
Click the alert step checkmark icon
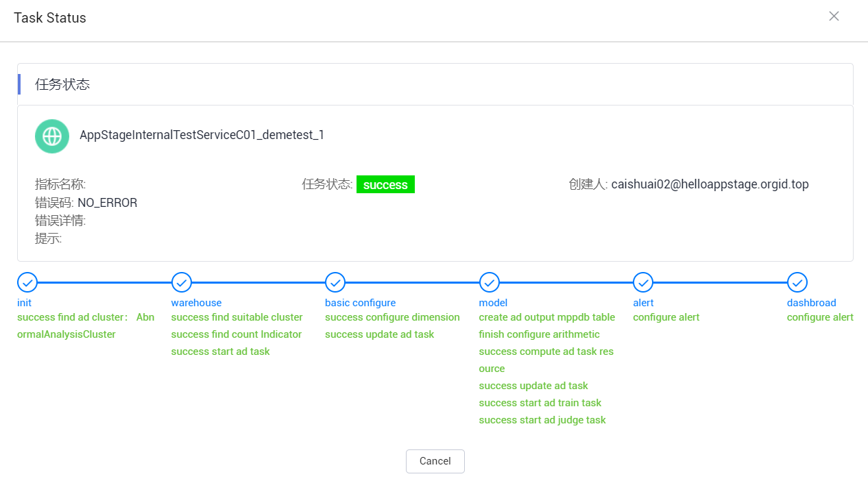(643, 282)
